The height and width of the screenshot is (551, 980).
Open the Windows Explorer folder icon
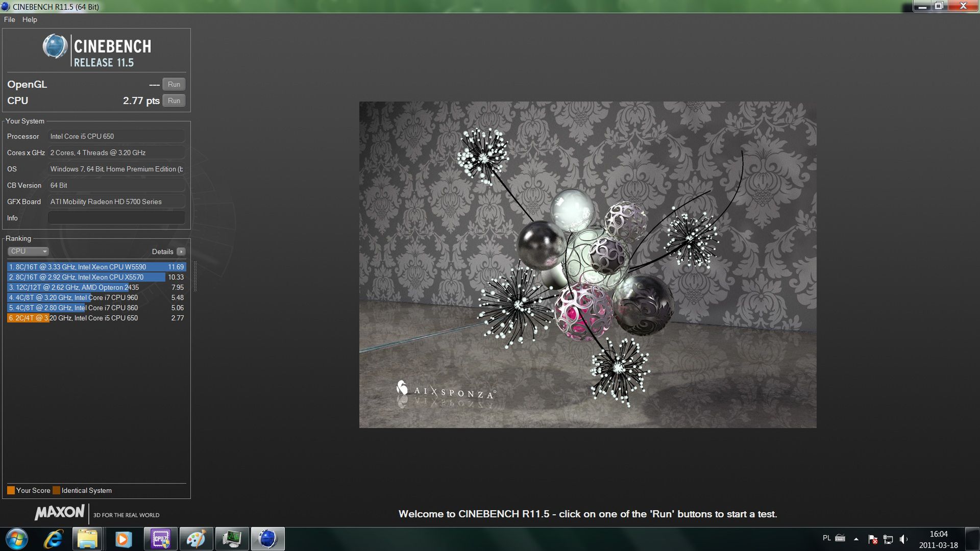coord(88,539)
